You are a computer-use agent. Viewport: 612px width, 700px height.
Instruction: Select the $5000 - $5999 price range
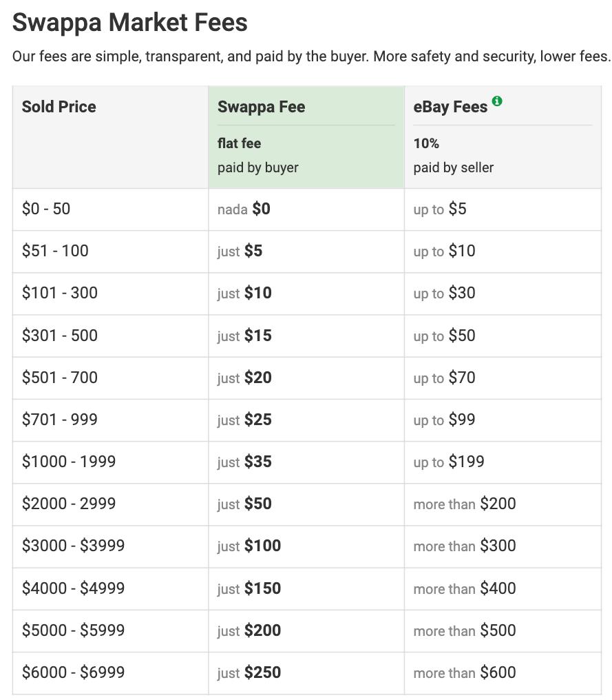[73, 630]
